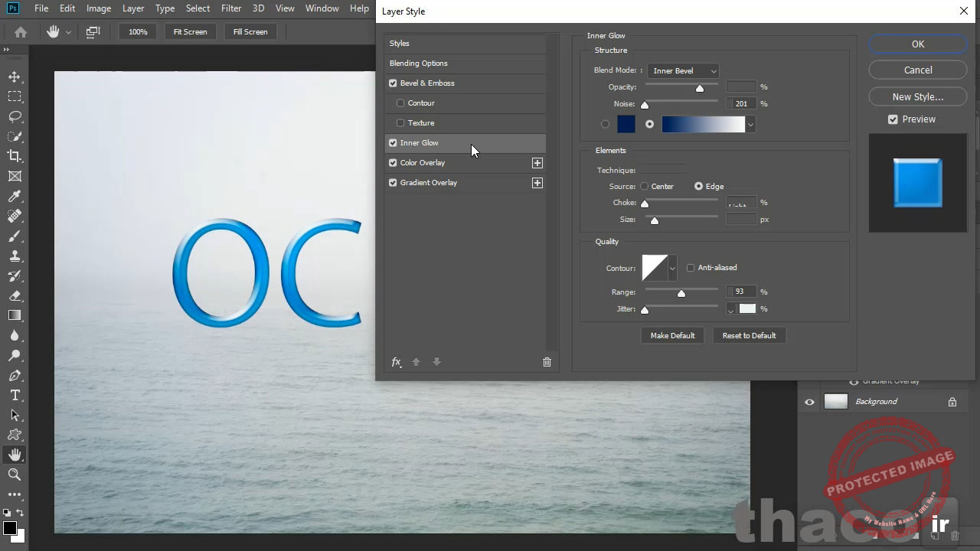Toggle the Preview checkbox
The height and width of the screenshot is (551, 980).
click(x=893, y=119)
